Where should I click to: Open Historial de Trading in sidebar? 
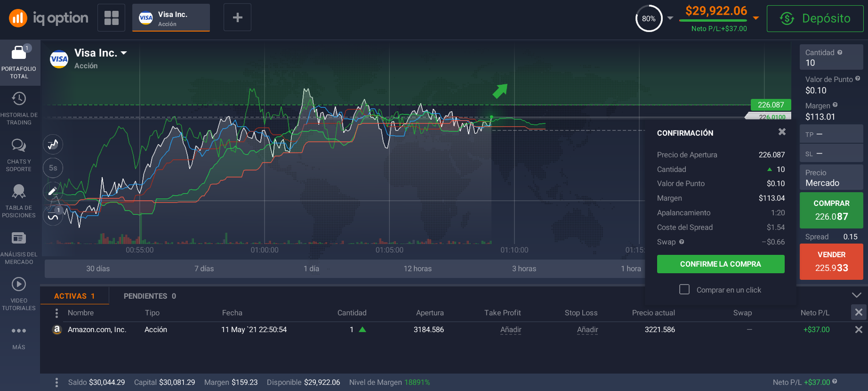pyautogui.click(x=19, y=108)
